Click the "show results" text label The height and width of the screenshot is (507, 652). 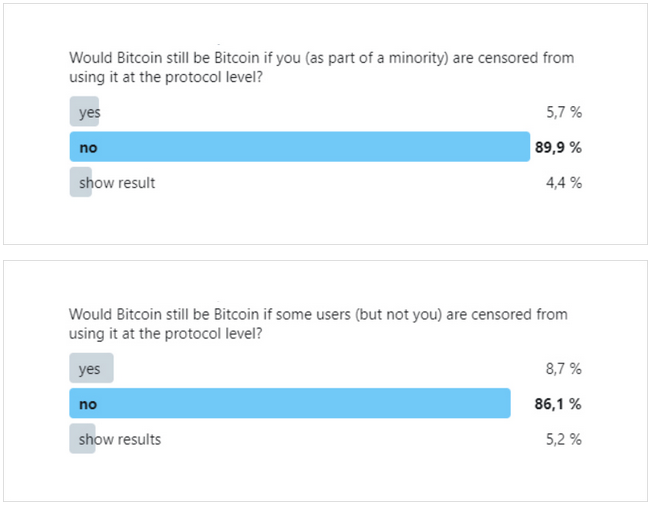(120, 439)
